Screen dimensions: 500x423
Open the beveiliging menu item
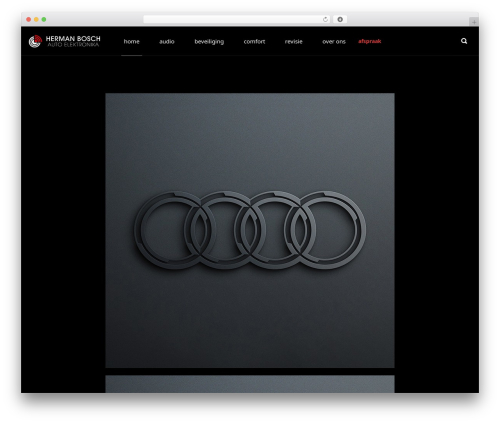click(x=209, y=42)
